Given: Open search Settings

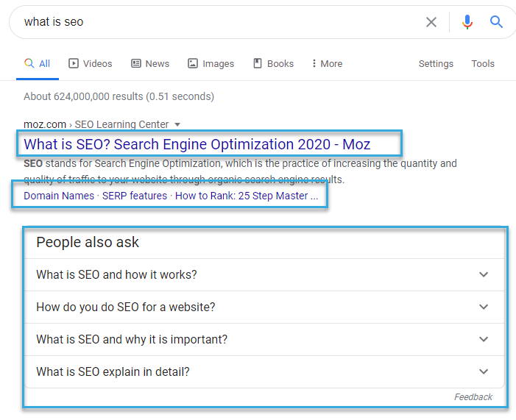Looking at the screenshot, I should (436, 64).
